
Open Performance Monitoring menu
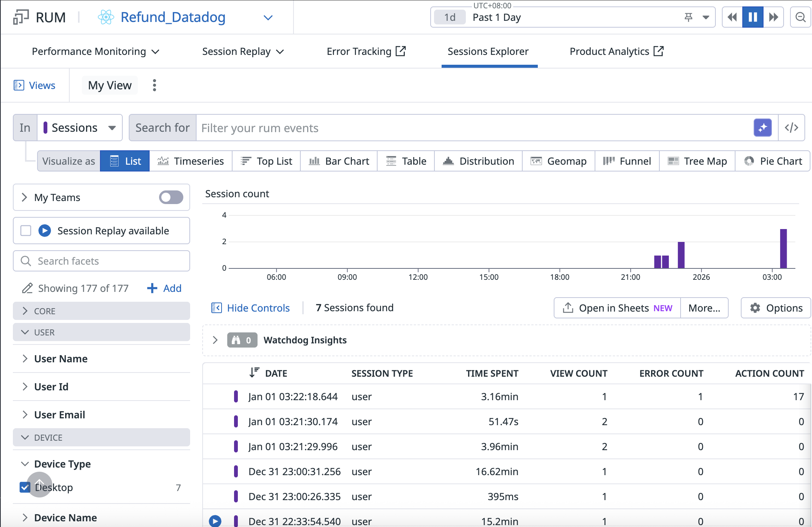[95, 51]
